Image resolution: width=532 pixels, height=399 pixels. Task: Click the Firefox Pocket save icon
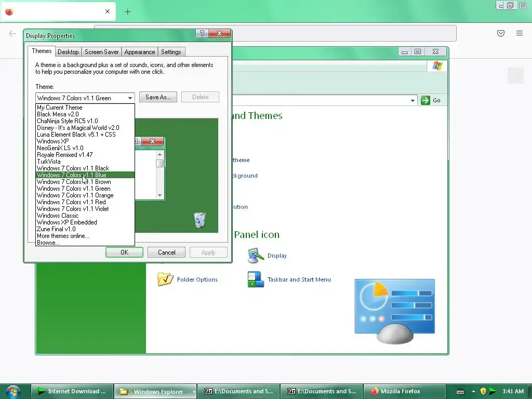coord(500,33)
